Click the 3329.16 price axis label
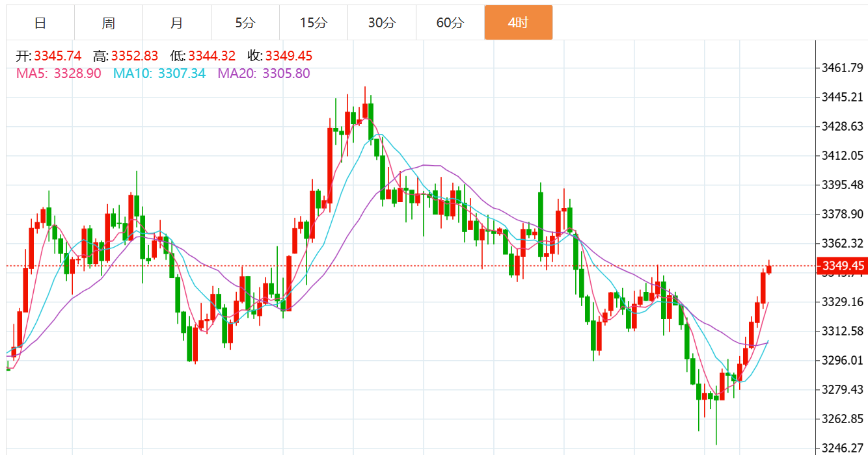 coord(843,302)
